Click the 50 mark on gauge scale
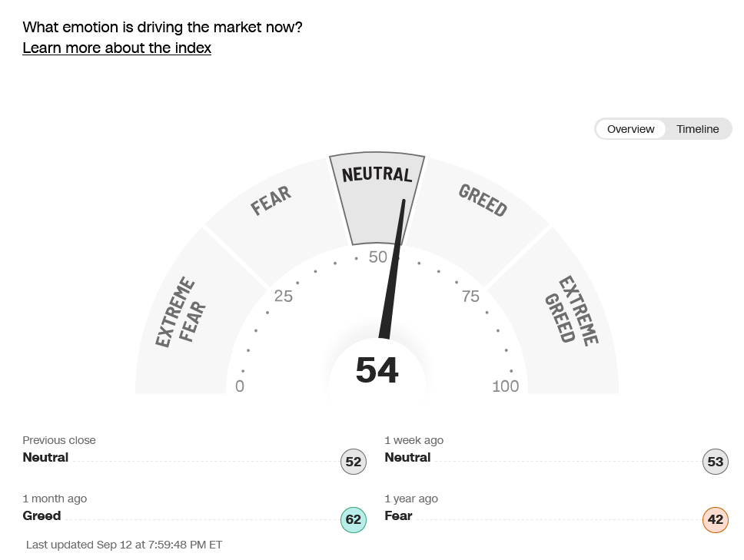This screenshot has height=560, width=744. (x=377, y=257)
